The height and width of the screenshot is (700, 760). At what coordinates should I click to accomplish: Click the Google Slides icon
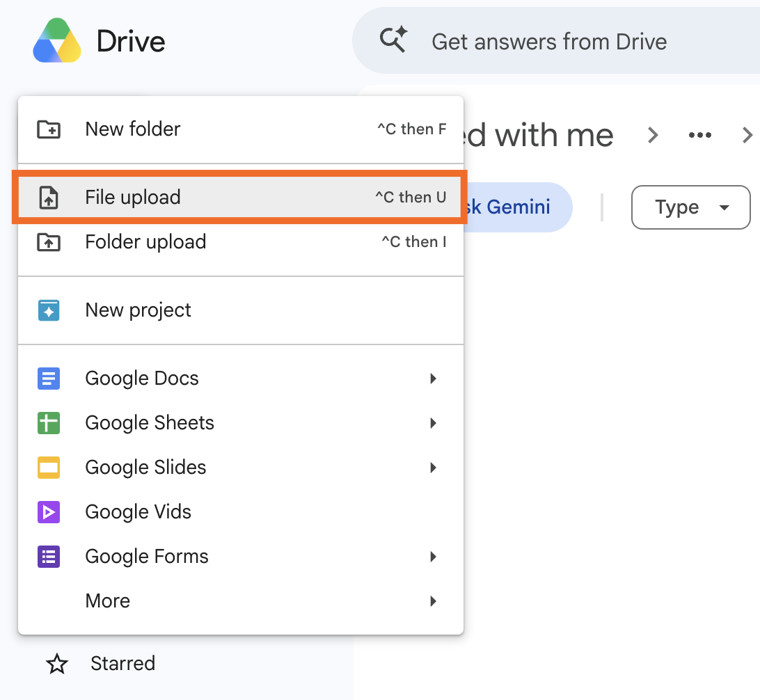[49, 468]
